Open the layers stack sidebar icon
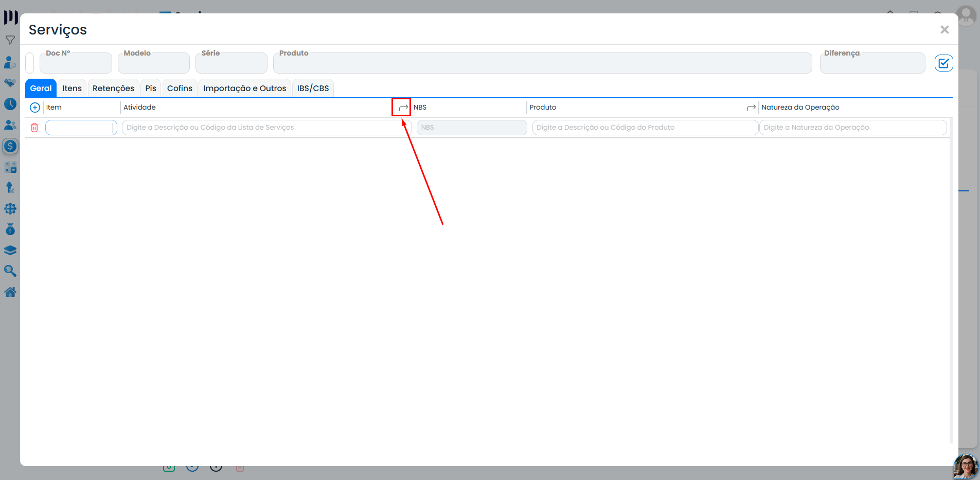Image resolution: width=980 pixels, height=480 pixels. [10, 251]
